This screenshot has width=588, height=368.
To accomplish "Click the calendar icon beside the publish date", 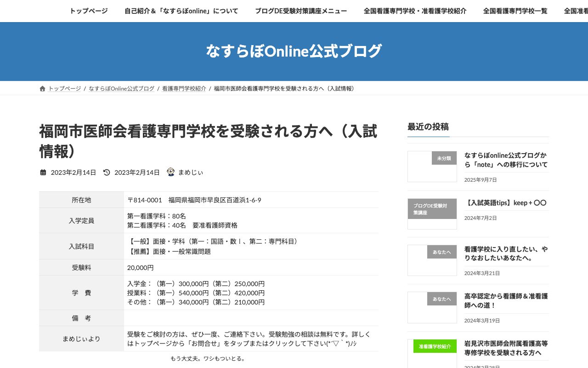I will 44,172.
